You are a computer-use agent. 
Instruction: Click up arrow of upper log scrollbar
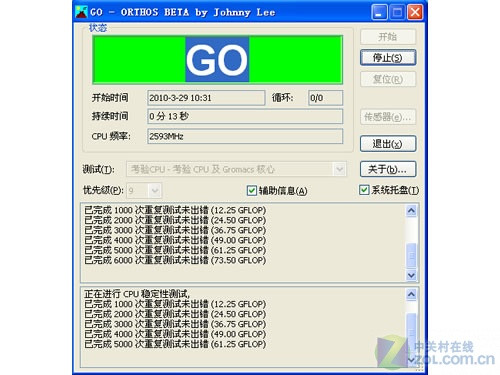coord(411,211)
